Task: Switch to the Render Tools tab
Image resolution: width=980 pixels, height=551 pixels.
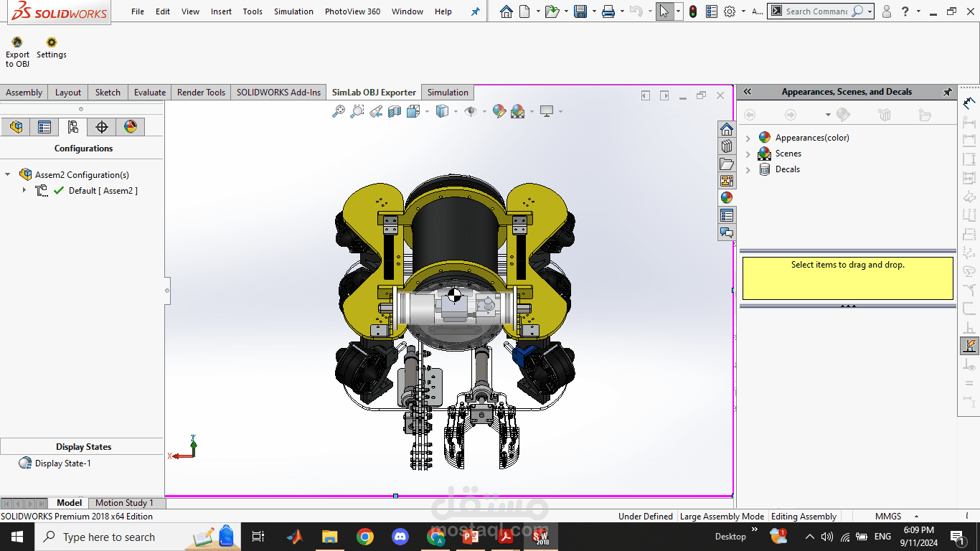Action: 201,93
